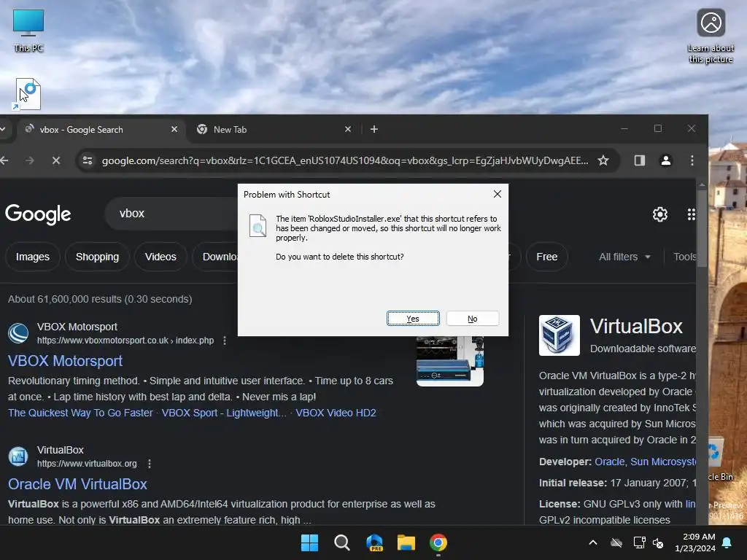Screen dimensions: 747x560
Task: Open more options for VBOX Motorsport result
Action: coord(225,341)
